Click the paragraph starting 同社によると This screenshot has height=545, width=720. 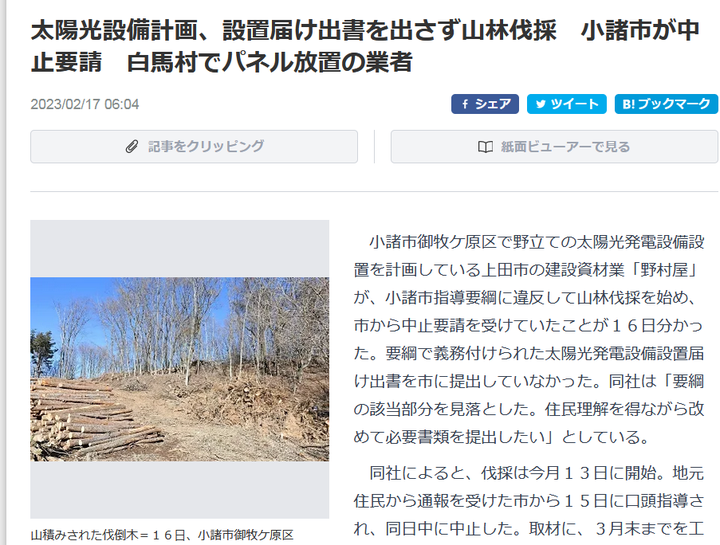coord(529,501)
